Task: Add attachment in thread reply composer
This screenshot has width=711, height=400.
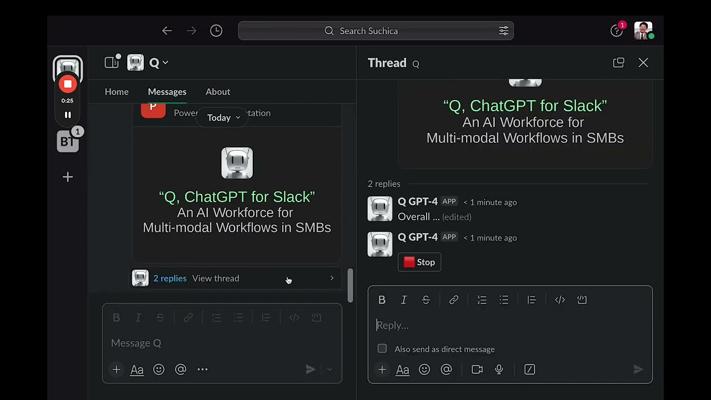Action: [382, 370]
